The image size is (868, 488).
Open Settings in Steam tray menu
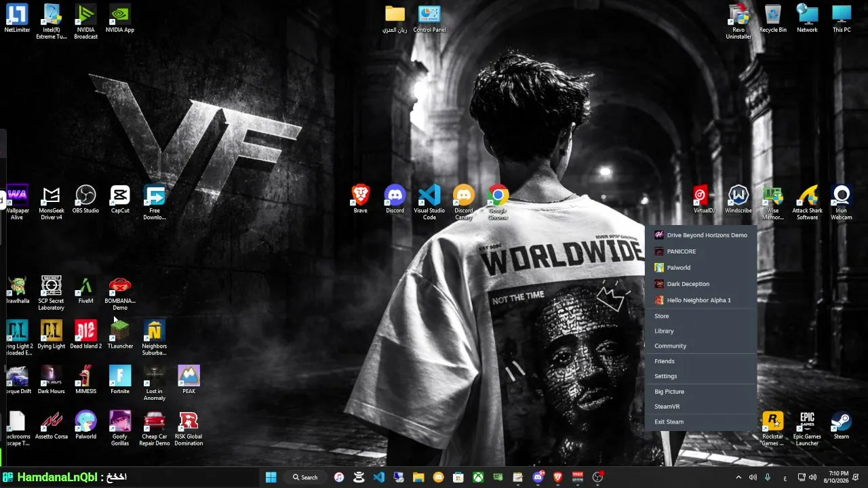pos(701,376)
